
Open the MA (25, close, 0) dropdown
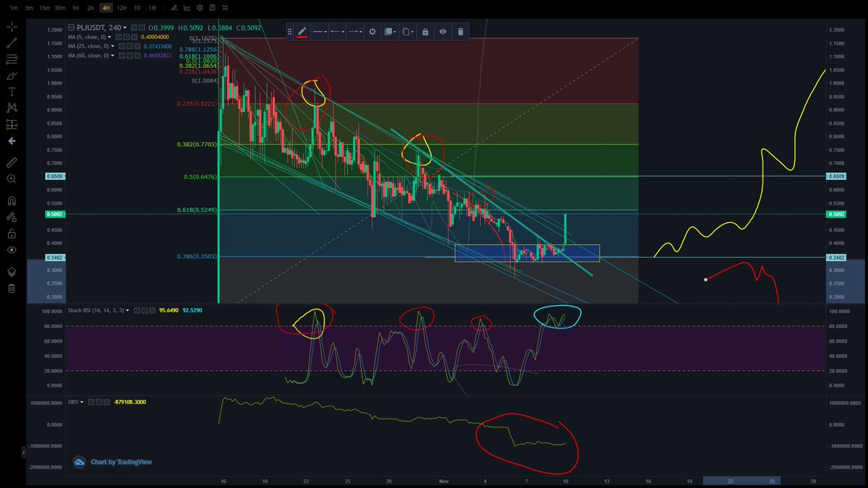tap(112, 46)
